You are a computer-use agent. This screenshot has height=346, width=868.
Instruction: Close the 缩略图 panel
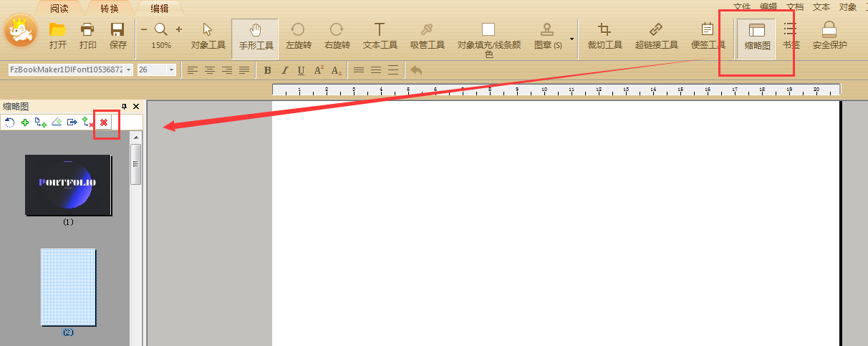click(x=136, y=106)
